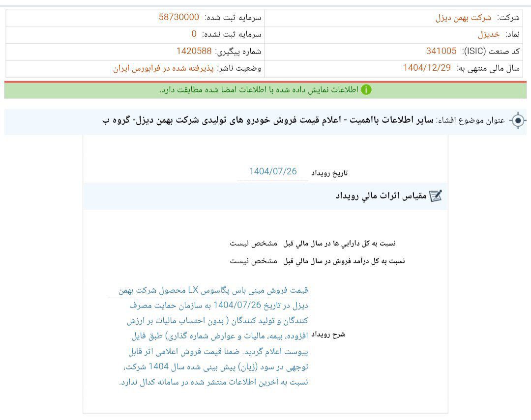Select the ticker symbol خدیزل
531x420 pixels.
pyautogui.click(x=489, y=34)
